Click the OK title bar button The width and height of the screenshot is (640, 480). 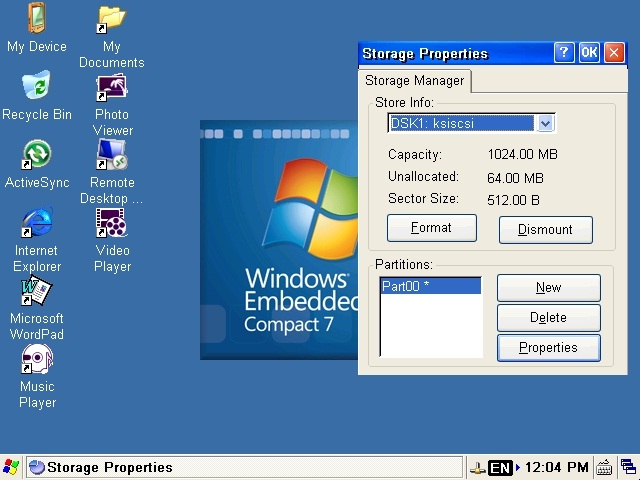589,52
